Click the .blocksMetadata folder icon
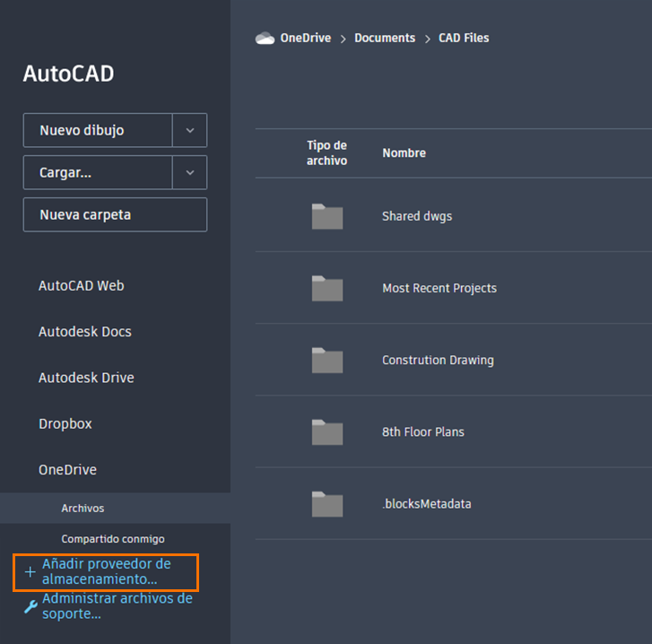 coord(327,504)
